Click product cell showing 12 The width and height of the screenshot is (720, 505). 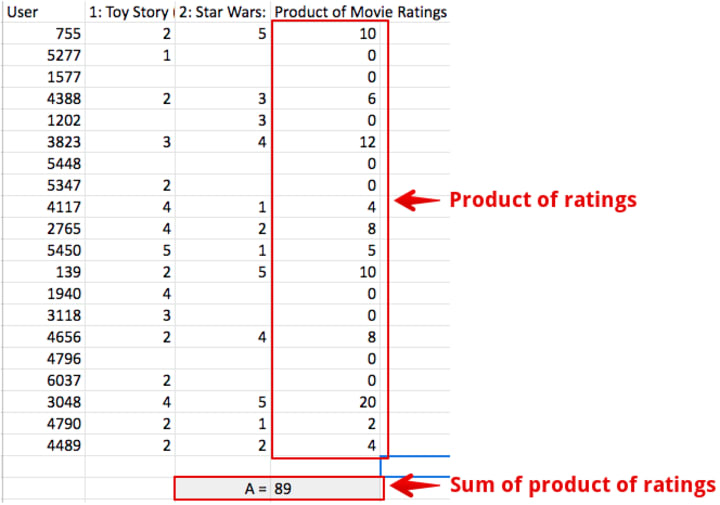(x=326, y=142)
